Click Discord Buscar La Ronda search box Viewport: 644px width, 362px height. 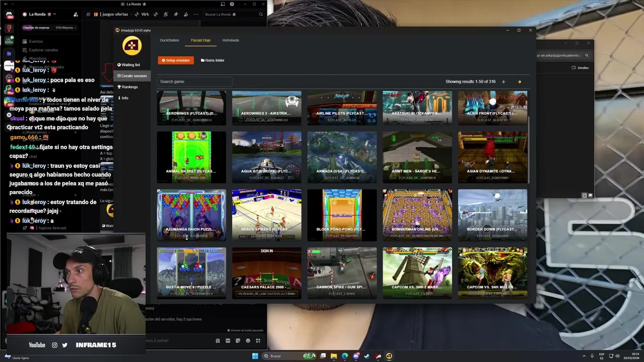coord(234,14)
